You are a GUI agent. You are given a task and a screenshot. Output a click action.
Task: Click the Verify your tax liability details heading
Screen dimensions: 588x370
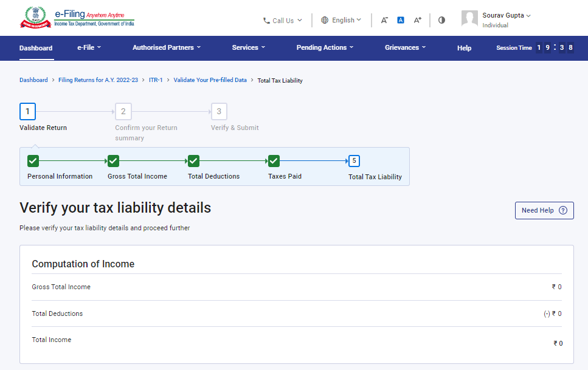coord(115,208)
